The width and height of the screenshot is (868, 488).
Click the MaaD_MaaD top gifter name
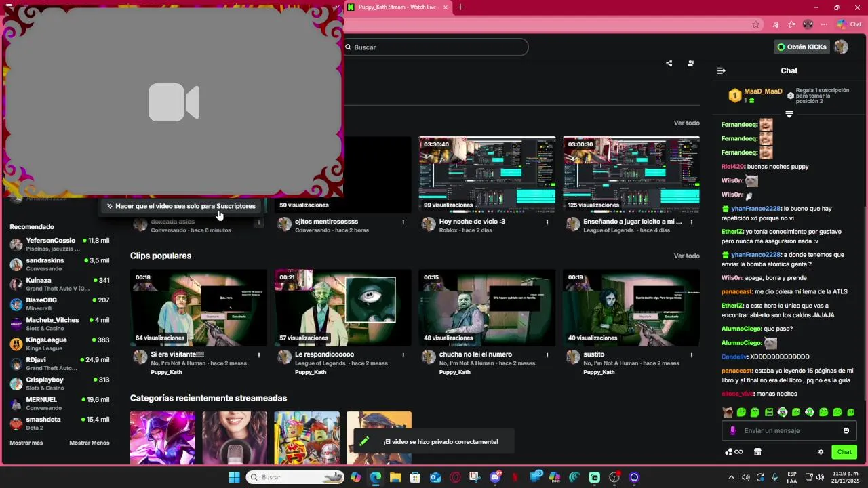coord(763,91)
